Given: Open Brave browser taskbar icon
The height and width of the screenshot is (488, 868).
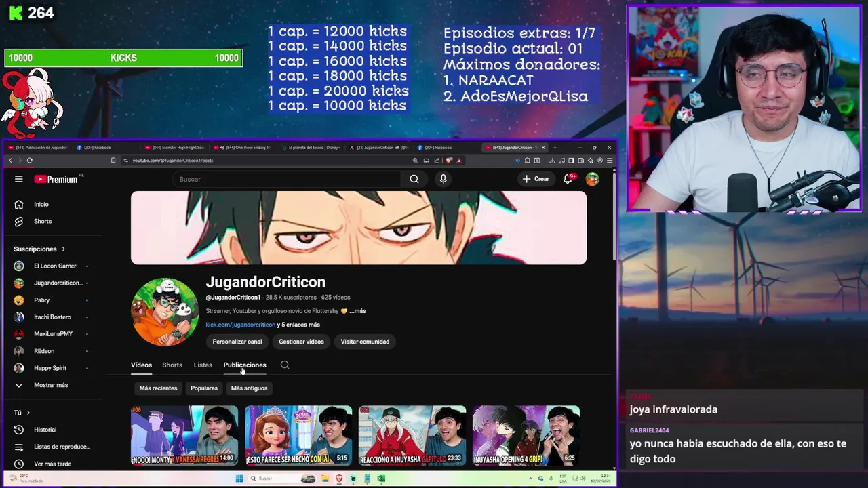Looking at the screenshot, I should 339,479.
